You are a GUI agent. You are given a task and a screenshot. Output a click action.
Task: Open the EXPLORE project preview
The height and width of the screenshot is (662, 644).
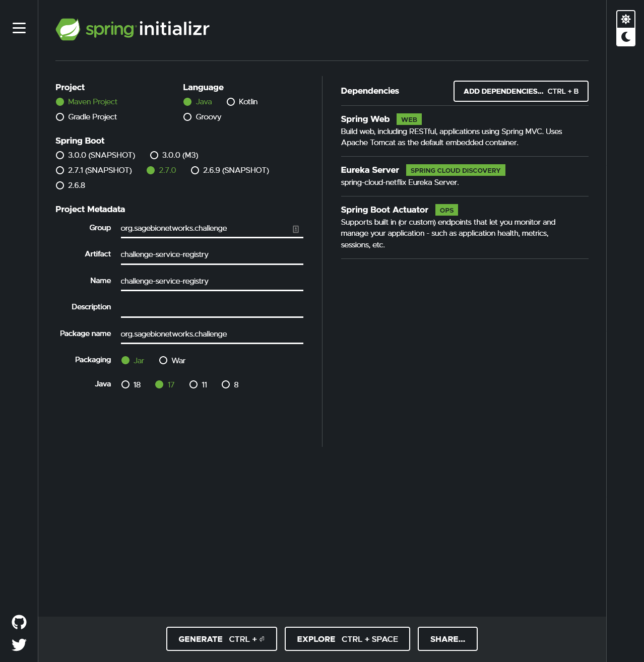(347, 639)
